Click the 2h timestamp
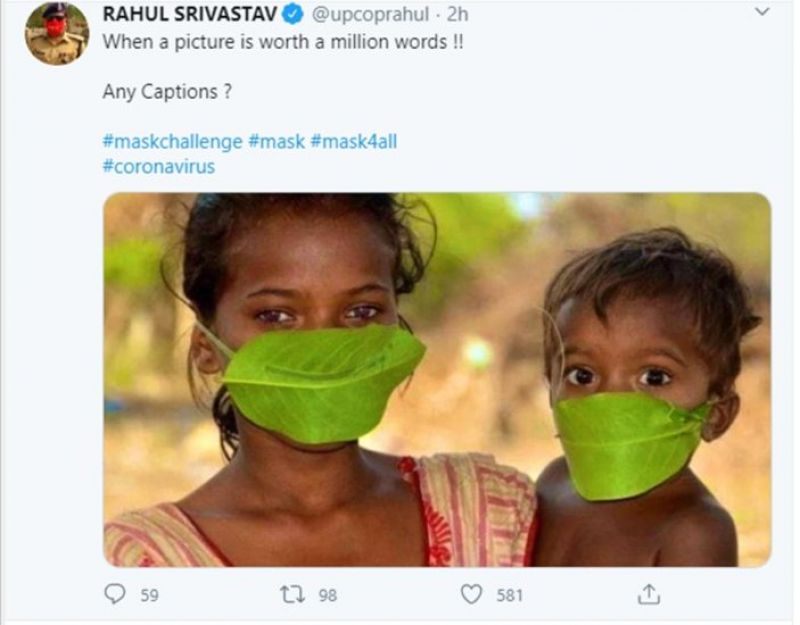 click(x=458, y=16)
